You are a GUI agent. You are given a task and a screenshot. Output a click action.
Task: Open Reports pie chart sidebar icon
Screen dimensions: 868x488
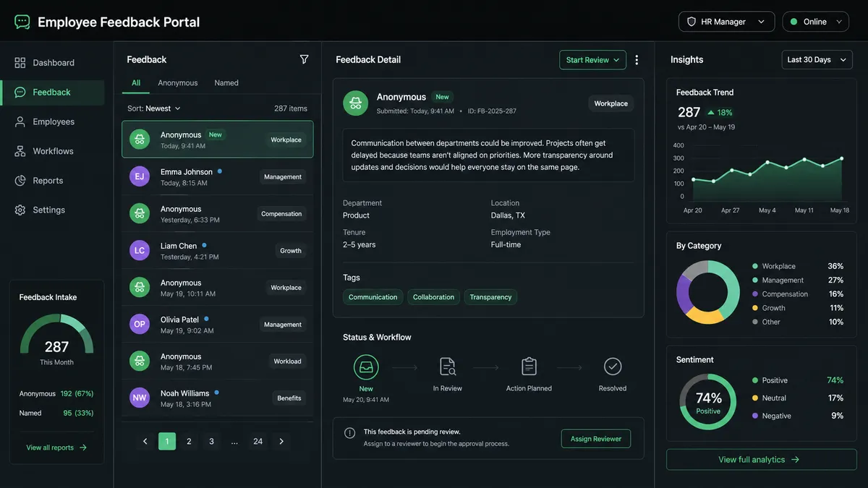(20, 181)
